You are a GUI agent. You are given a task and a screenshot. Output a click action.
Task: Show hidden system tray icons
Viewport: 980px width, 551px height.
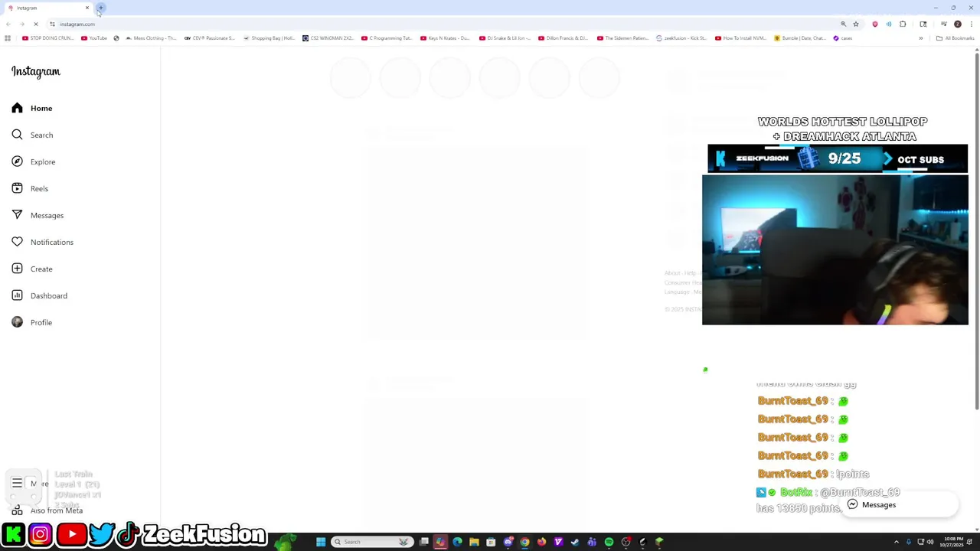tap(897, 542)
